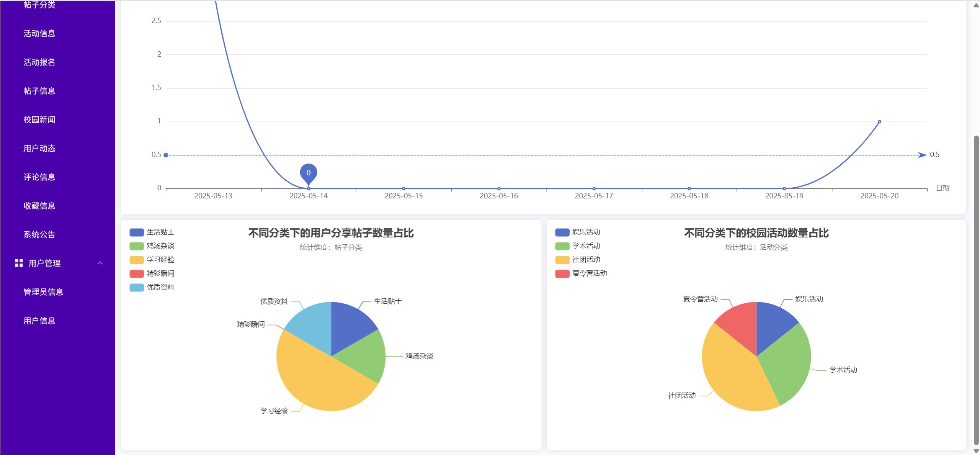
Task: Click the average line start dot
Action: click(x=166, y=155)
